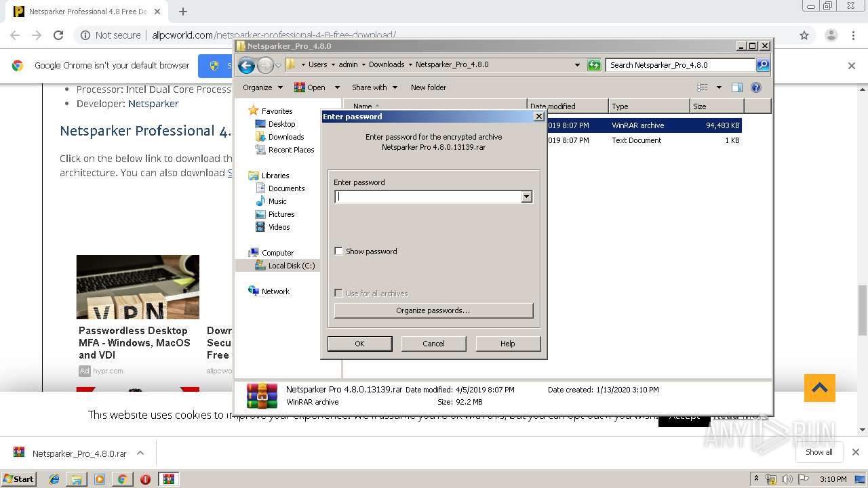Reload the Chrome page
This screenshot has height=488, width=868.
(58, 35)
